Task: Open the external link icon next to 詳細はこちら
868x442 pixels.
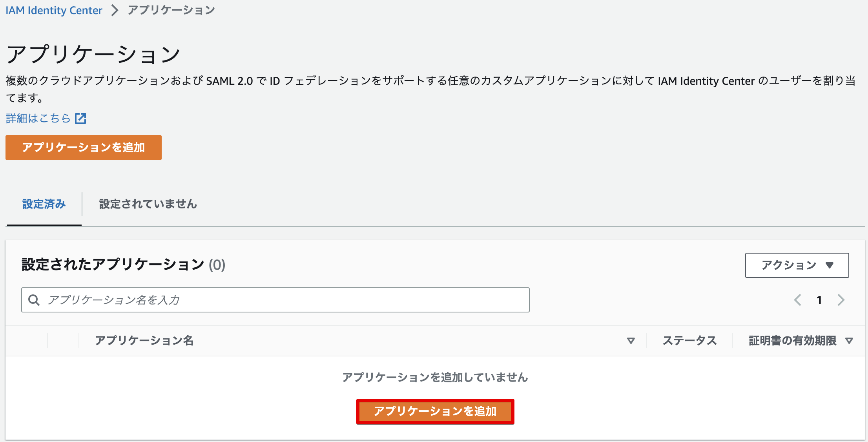Action: [81, 118]
